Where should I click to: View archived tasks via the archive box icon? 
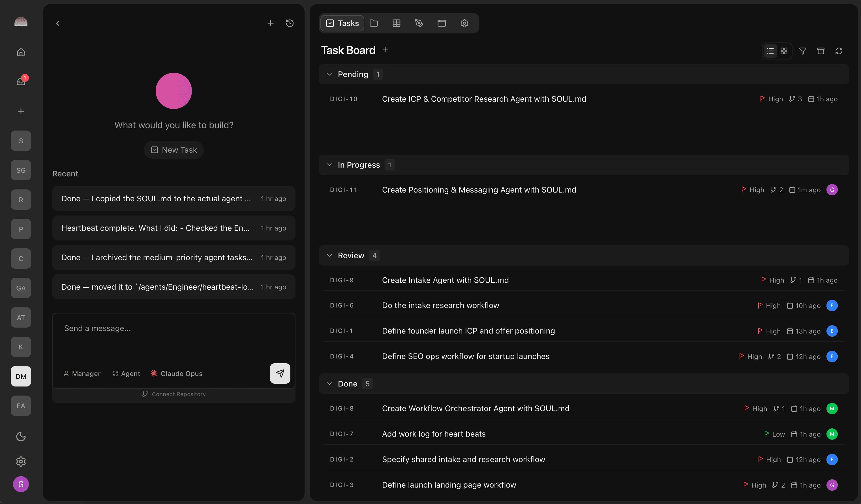[x=821, y=51]
